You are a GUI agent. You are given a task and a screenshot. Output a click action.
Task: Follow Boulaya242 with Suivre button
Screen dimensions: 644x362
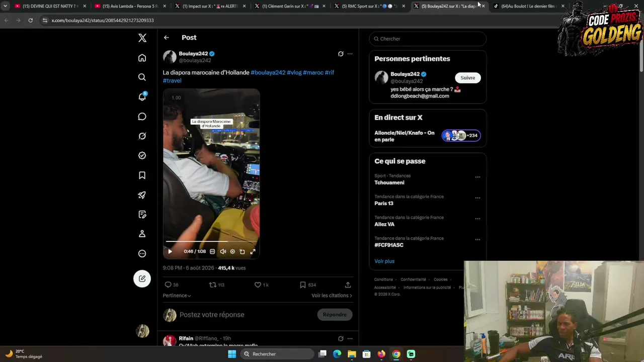pyautogui.click(x=468, y=78)
